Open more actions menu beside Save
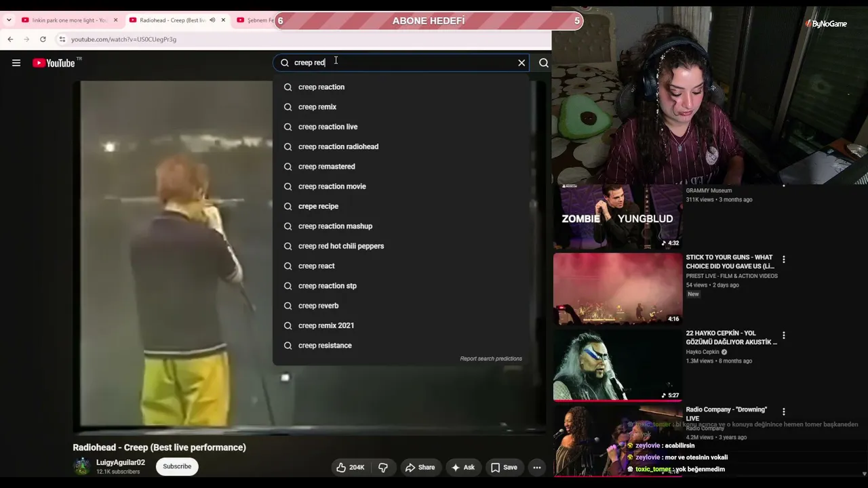This screenshot has width=868, height=488. (537, 467)
